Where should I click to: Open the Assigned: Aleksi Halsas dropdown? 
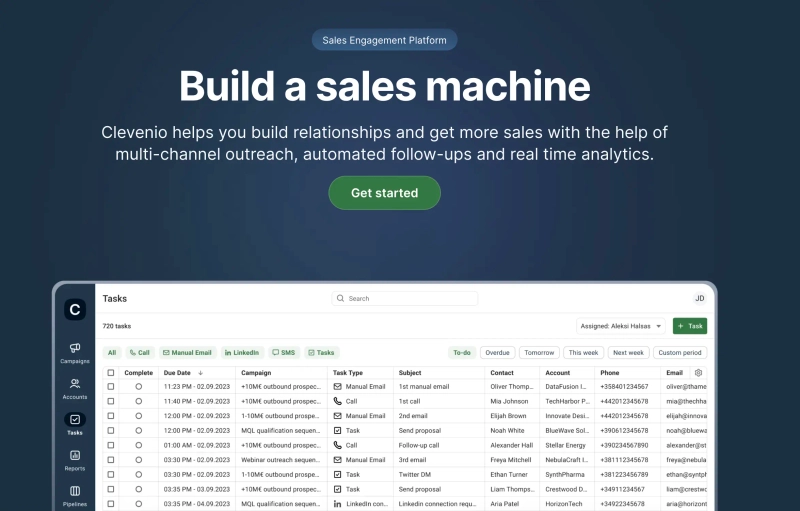[620, 326]
